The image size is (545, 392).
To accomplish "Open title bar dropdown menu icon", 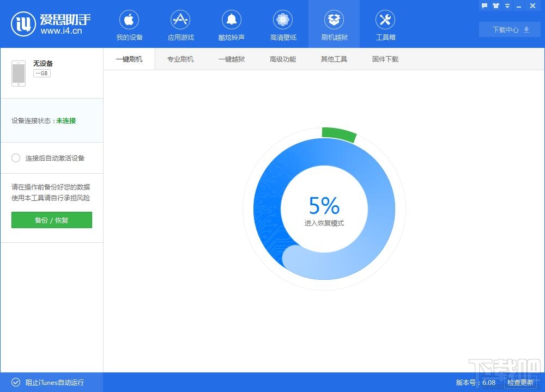I will pos(507,5).
